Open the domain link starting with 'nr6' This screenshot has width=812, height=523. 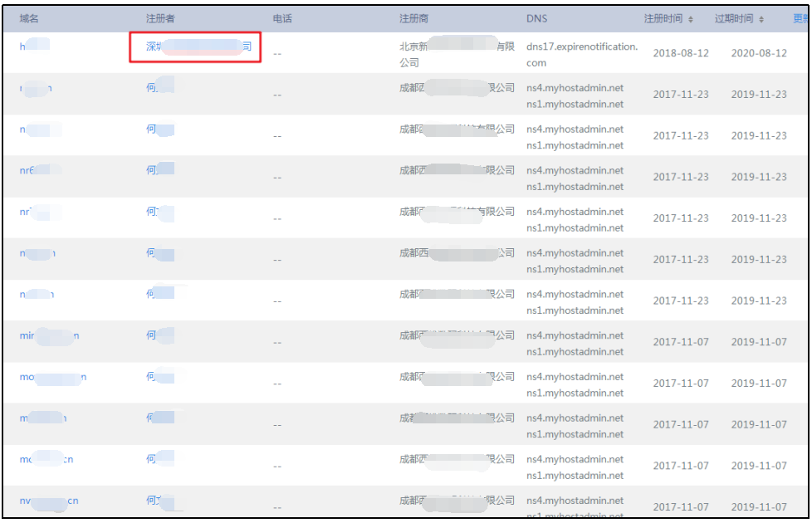point(41,170)
